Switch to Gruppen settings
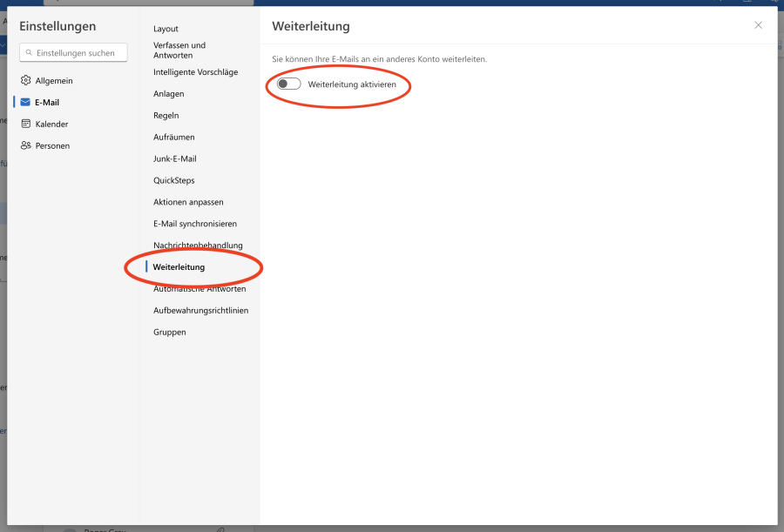This screenshot has height=532, width=784. [169, 332]
